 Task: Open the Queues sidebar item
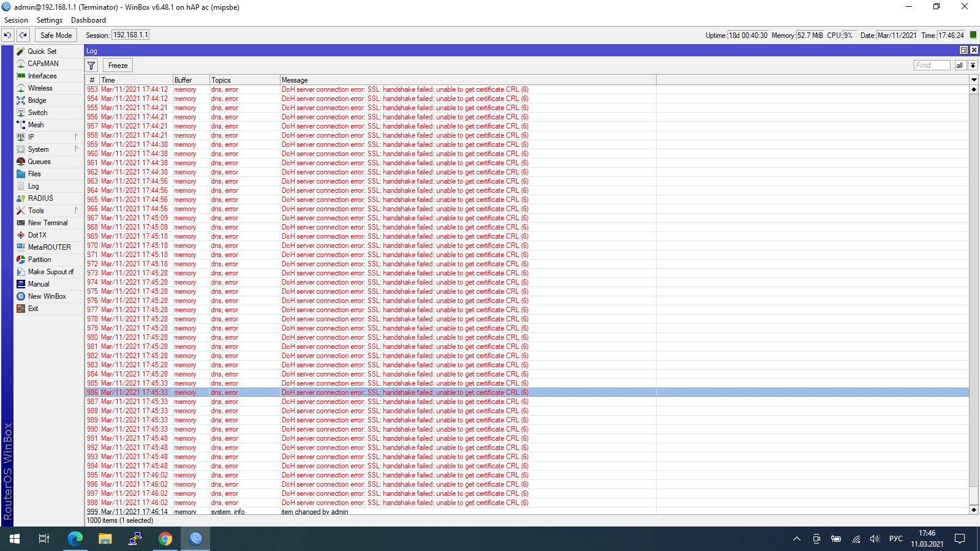click(x=39, y=162)
